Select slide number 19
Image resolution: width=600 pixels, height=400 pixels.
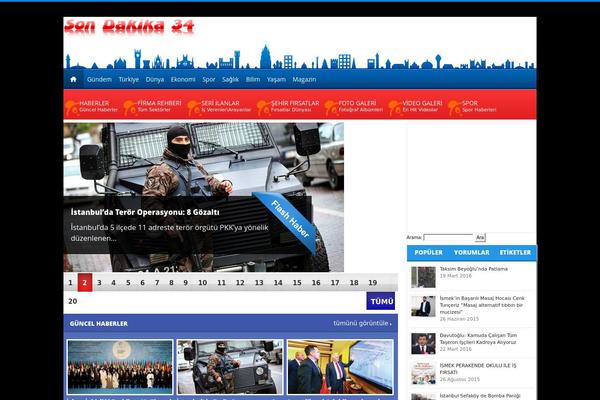coord(373,282)
